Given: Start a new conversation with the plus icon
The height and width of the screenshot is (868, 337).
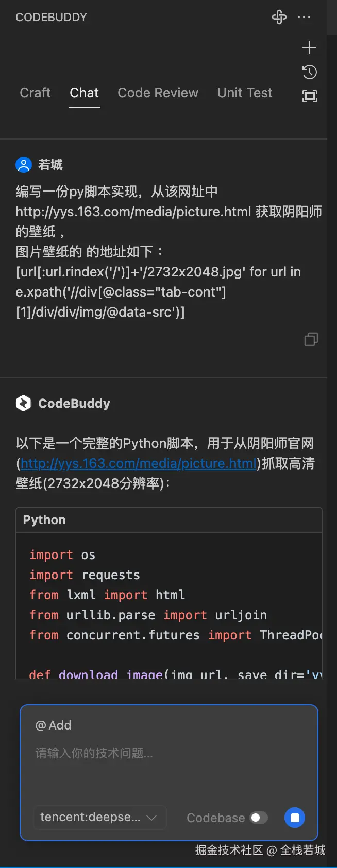Looking at the screenshot, I should (x=309, y=47).
